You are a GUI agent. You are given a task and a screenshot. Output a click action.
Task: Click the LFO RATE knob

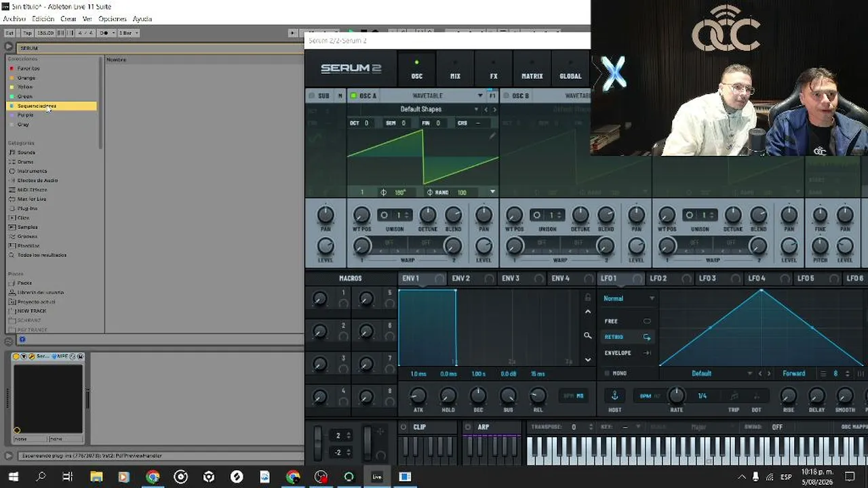676,394
